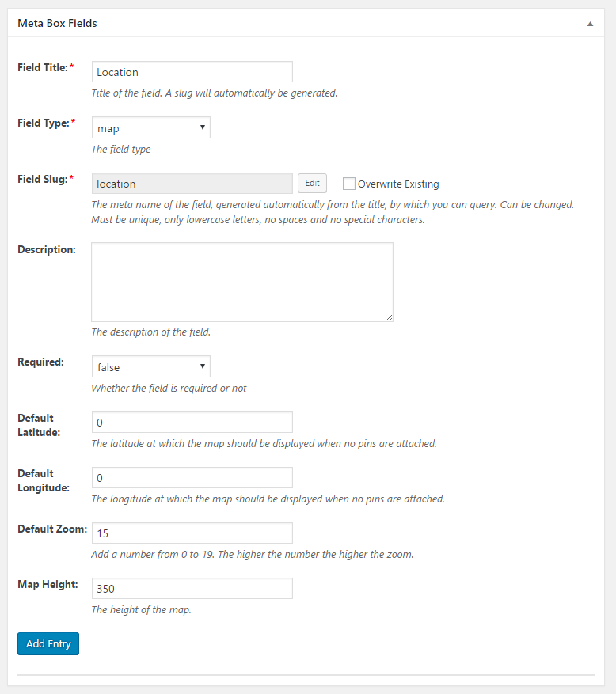The image size is (616, 694).
Task: Click the Field Type label
Action: coord(44,123)
